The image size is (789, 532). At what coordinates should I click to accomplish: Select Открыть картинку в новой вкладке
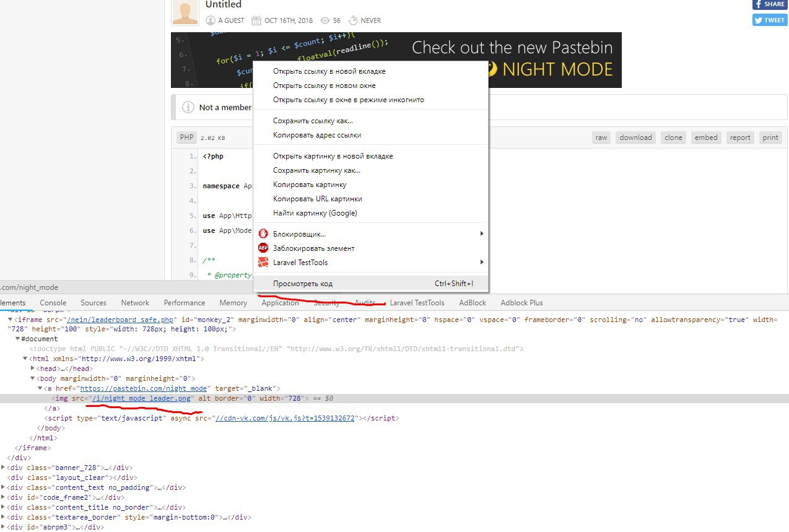[x=371, y=156]
